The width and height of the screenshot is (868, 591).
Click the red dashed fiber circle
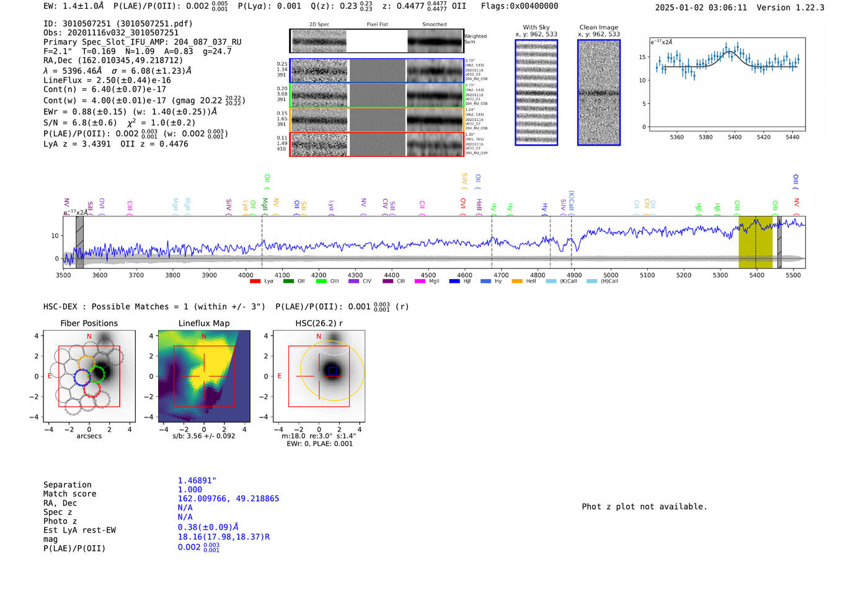point(92,388)
